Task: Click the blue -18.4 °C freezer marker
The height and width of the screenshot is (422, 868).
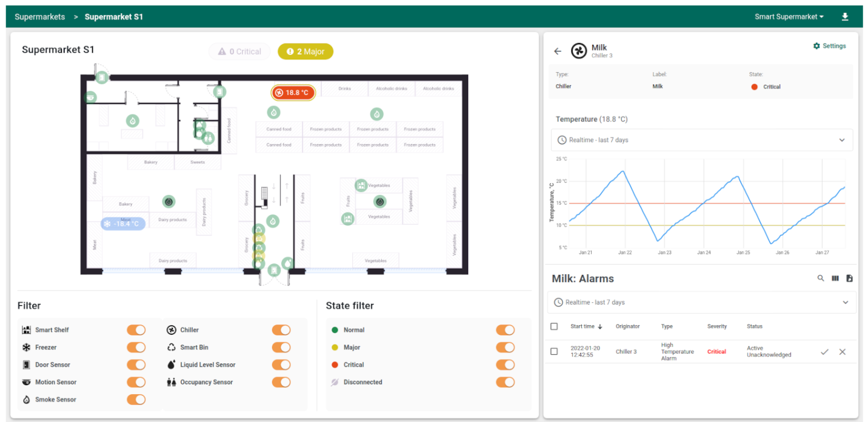Action: [x=123, y=224]
